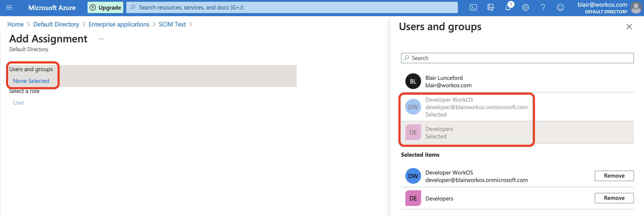Open the feedback smiley icon
Image resolution: width=644 pixels, height=216 pixels.
coord(560,7)
